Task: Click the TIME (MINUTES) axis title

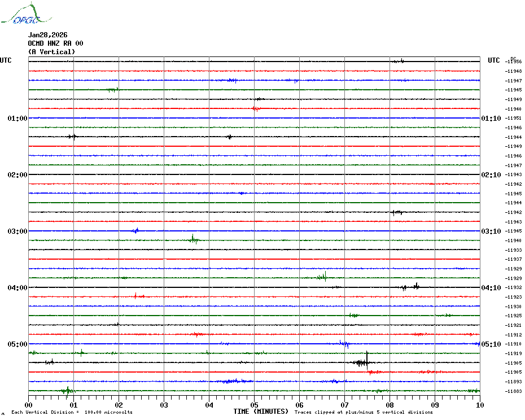Action: click(x=261, y=412)
